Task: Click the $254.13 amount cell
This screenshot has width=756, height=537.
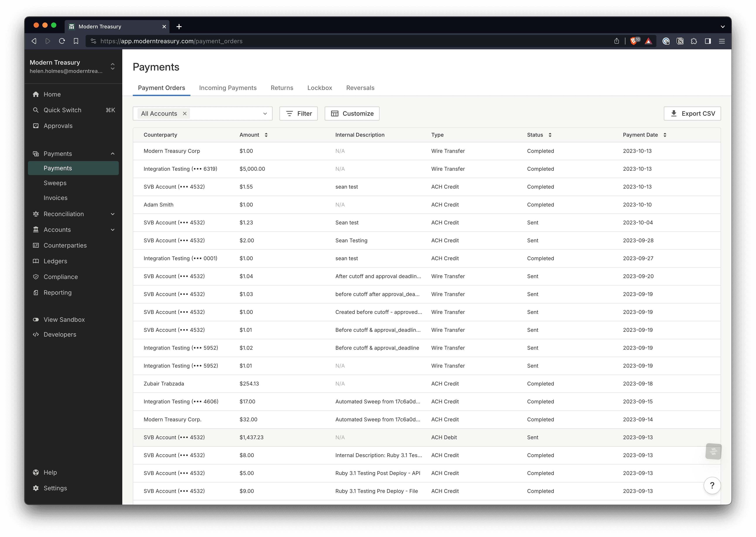Action: [x=249, y=384]
